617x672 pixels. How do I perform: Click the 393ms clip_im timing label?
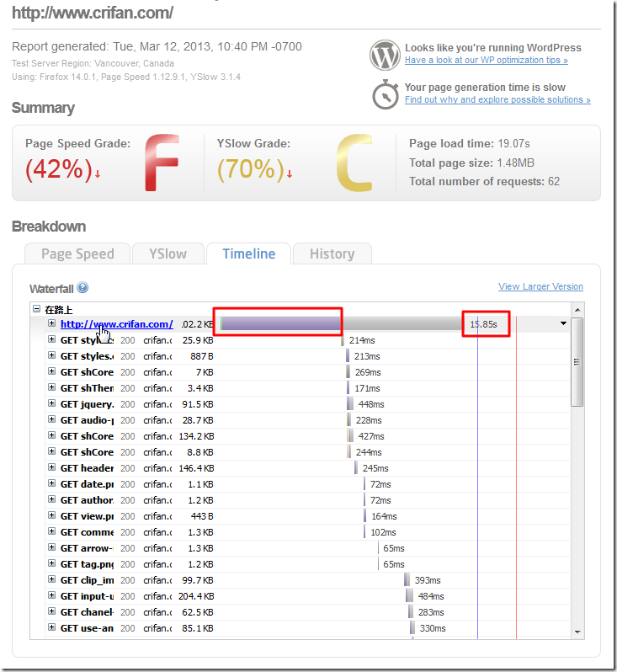coord(428,580)
